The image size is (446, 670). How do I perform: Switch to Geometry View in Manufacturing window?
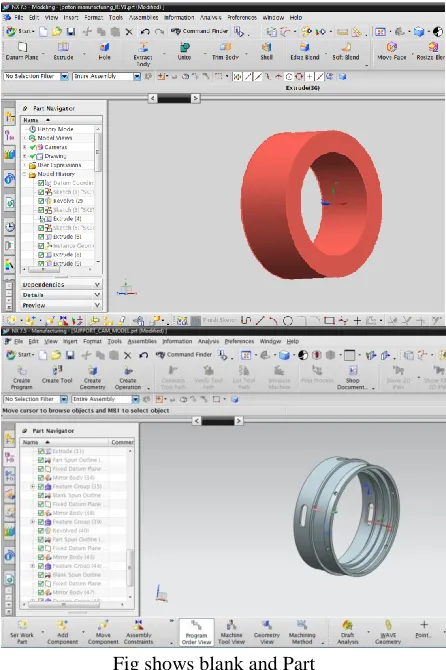267,632
